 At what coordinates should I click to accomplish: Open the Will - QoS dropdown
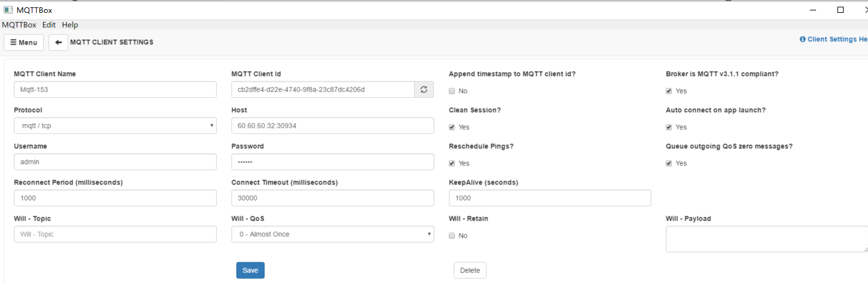[x=332, y=234]
